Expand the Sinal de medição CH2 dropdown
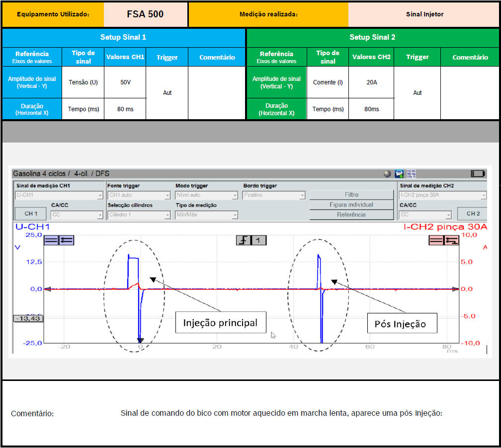 [442, 196]
